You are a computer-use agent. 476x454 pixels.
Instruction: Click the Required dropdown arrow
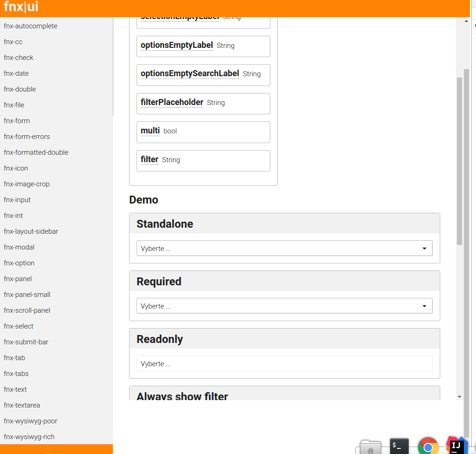point(424,306)
